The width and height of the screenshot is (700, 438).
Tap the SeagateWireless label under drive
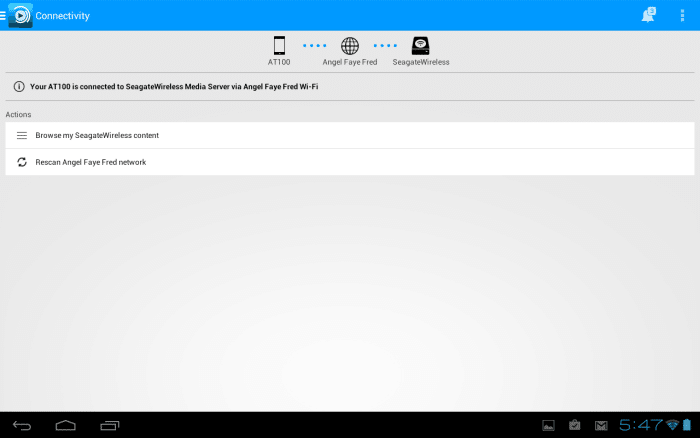click(x=421, y=62)
